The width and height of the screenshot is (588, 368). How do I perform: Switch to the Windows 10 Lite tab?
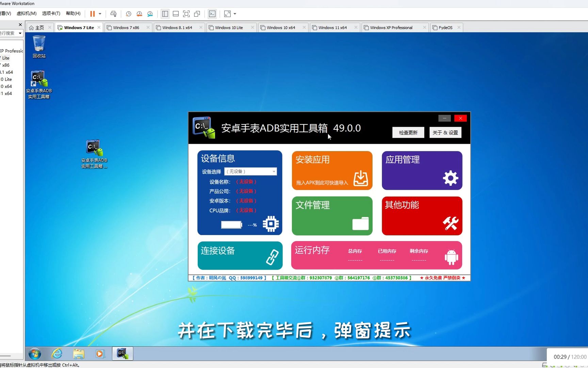(x=229, y=28)
